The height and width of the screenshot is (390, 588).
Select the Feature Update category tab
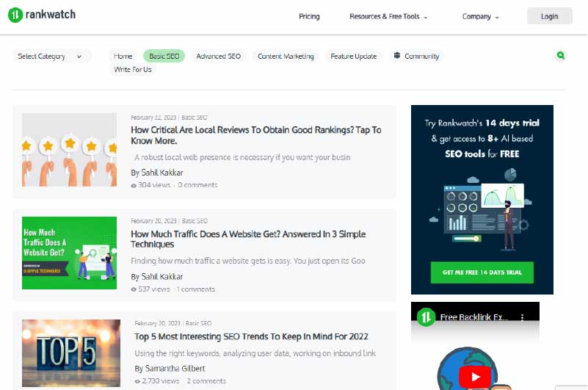(x=353, y=57)
